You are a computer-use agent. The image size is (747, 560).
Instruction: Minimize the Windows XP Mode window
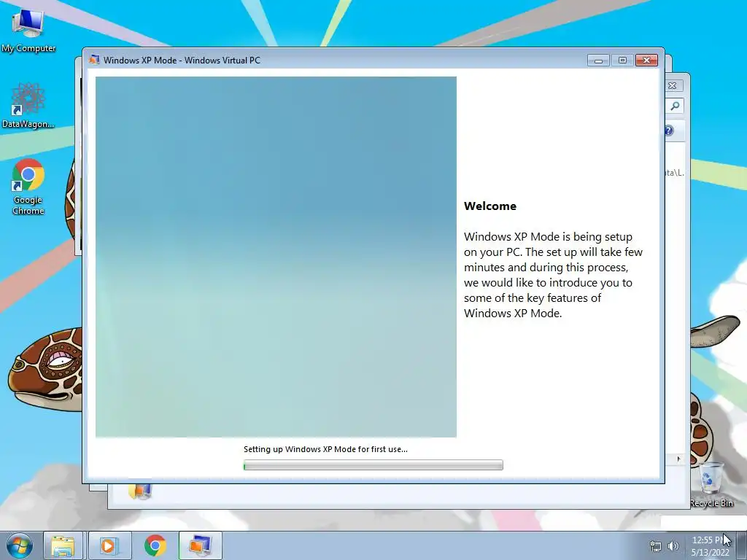pos(598,60)
